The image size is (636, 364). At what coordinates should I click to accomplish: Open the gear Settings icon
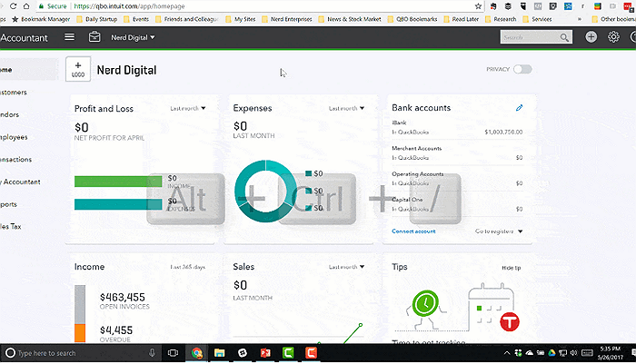tap(614, 37)
